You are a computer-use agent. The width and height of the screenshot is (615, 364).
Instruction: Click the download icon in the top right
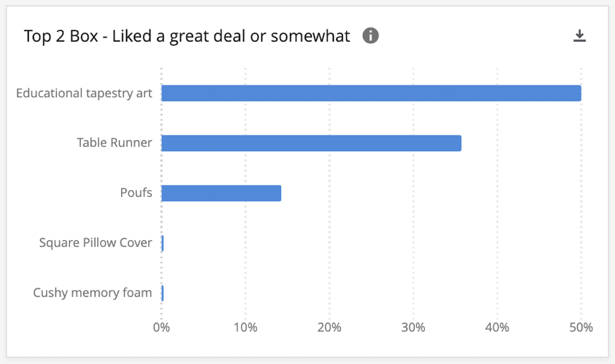pos(580,35)
